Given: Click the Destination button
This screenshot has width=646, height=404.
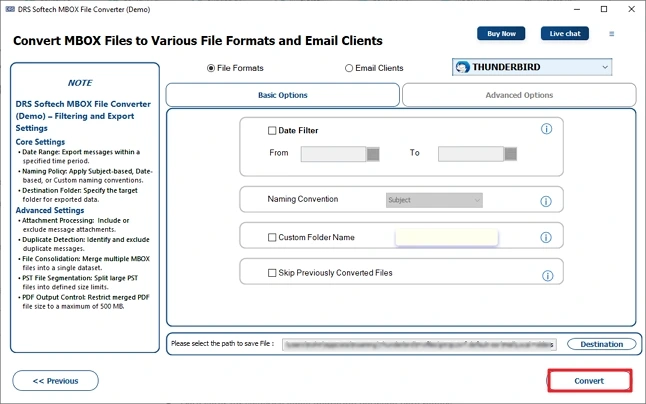Looking at the screenshot, I should click(602, 344).
